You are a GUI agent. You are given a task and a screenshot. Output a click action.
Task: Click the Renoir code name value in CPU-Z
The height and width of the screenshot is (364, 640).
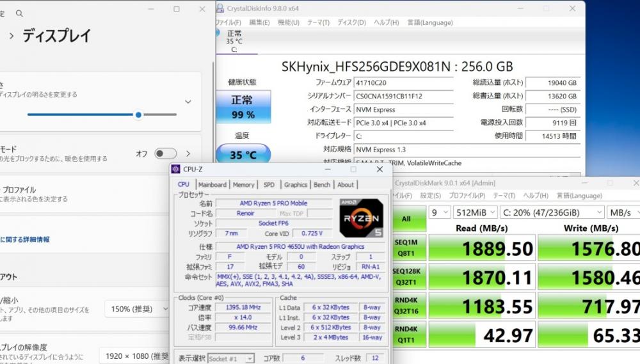(245, 213)
